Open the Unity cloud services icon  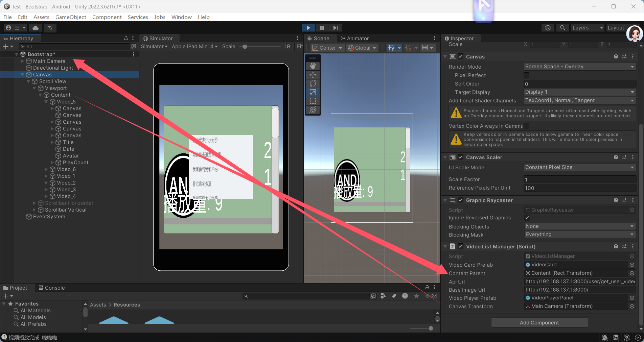(x=36, y=28)
